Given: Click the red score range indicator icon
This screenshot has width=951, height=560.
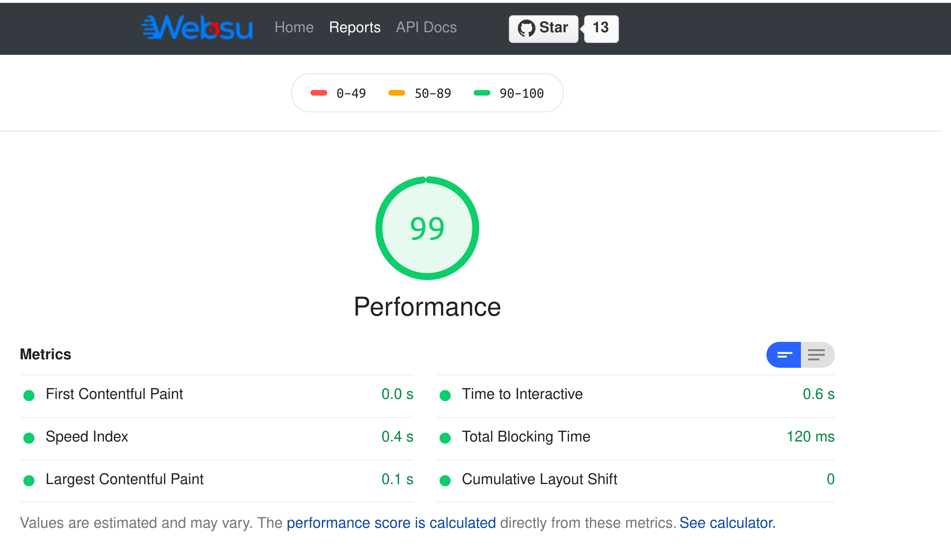Looking at the screenshot, I should pyautogui.click(x=320, y=93).
